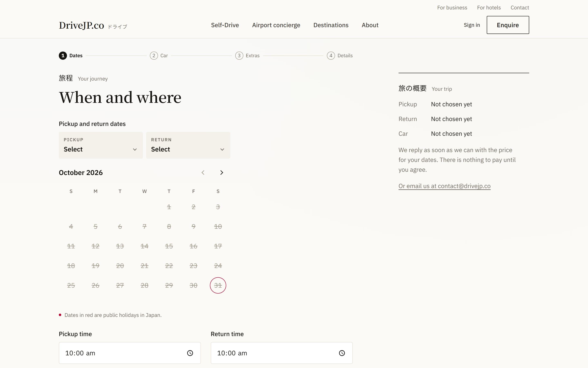Screen dimensions: 588x368
Task: Select date 28 in October 2026
Action: click(x=145, y=285)
